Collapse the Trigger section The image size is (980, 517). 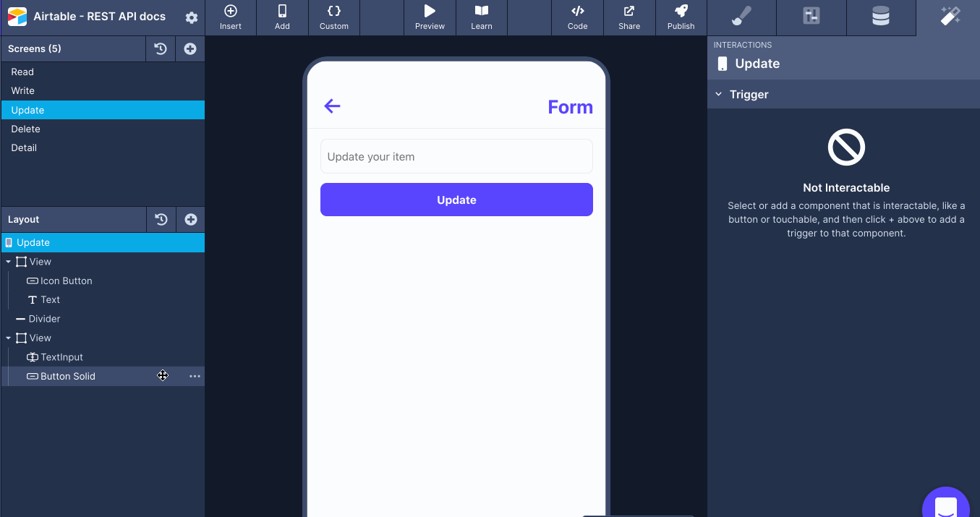click(x=719, y=94)
